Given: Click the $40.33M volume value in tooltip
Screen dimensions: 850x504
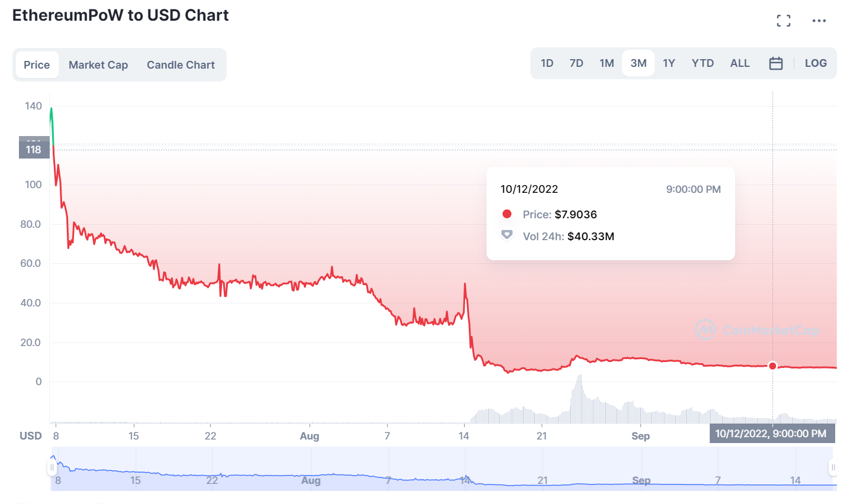Looking at the screenshot, I should coord(591,236).
